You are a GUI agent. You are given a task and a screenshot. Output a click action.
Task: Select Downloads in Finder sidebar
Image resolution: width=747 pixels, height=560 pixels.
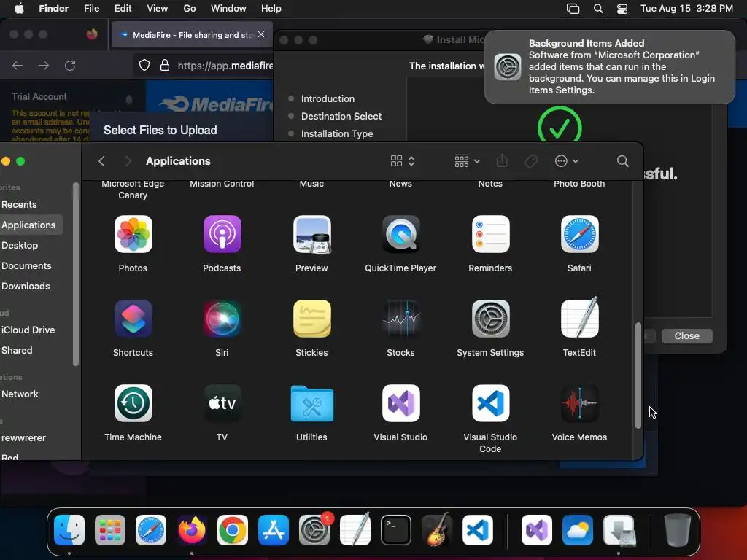click(26, 286)
